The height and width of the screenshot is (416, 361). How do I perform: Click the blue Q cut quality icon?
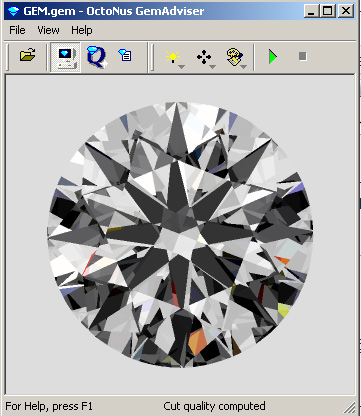click(97, 57)
